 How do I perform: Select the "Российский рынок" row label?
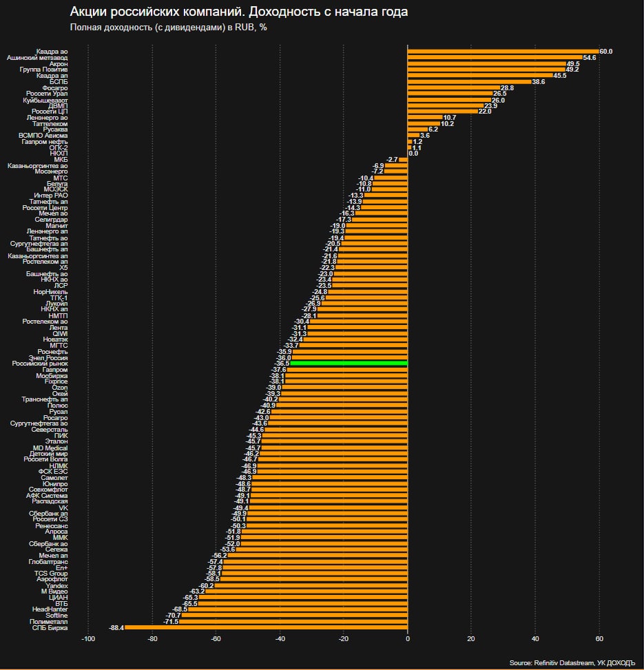coord(40,363)
